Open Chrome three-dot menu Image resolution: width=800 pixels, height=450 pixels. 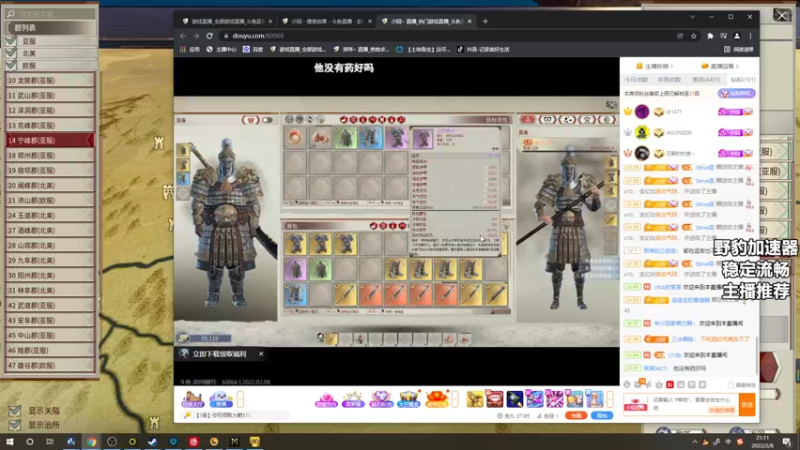[x=750, y=36]
